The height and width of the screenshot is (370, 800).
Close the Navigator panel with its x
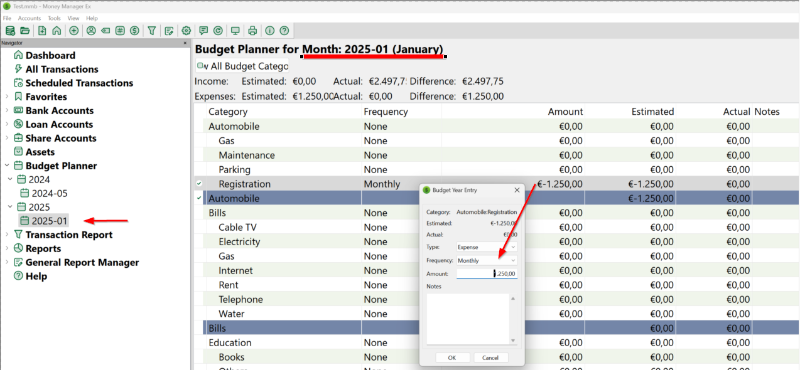click(185, 43)
